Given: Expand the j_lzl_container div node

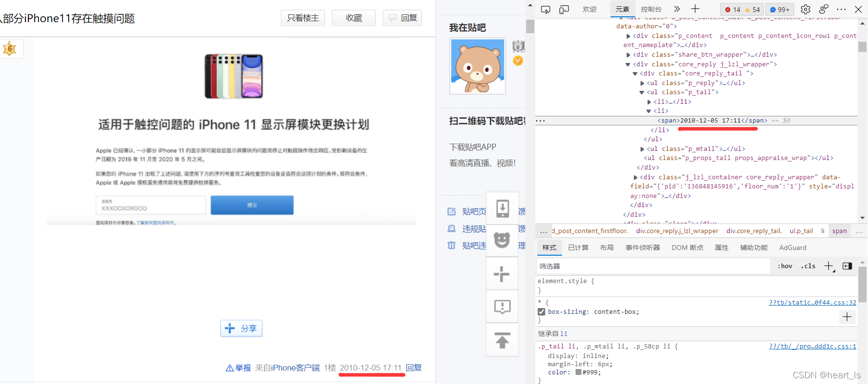Looking at the screenshot, I should coord(635,177).
